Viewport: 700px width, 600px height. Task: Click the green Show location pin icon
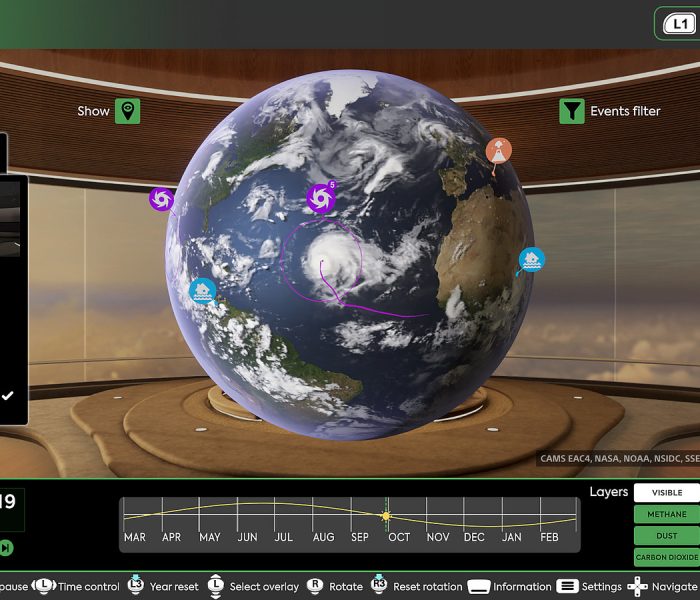pos(128,111)
